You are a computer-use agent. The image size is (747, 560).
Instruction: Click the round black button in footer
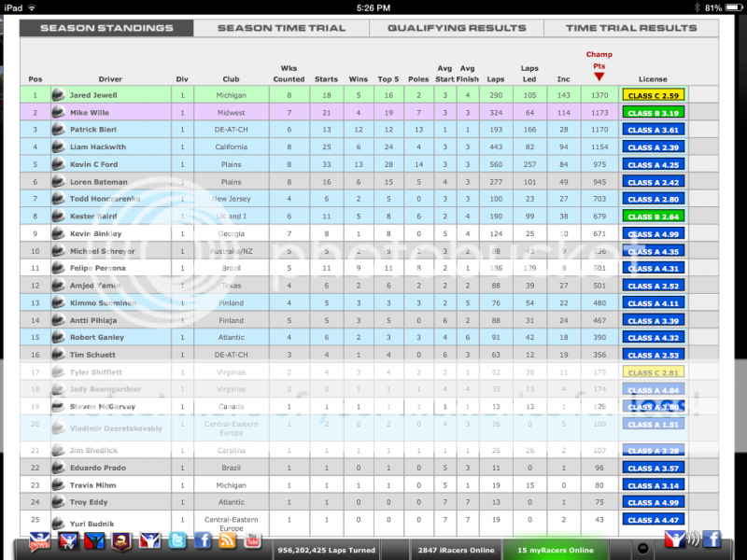[643, 548]
